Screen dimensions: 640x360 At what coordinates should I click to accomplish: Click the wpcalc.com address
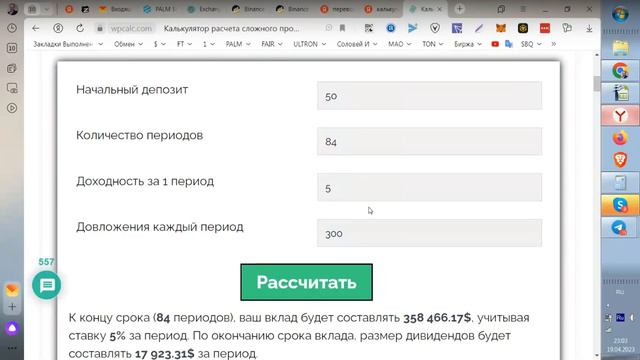[131, 28]
